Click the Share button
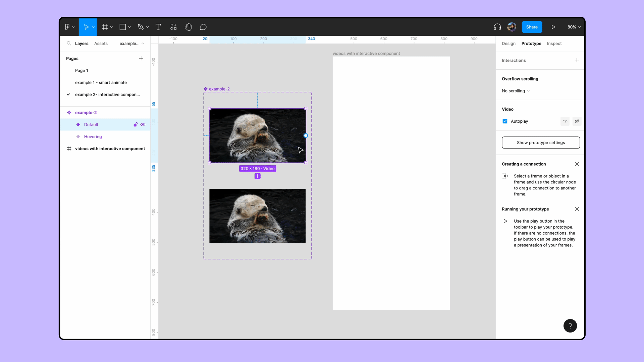 pyautogui.click(x=532, y=27)
